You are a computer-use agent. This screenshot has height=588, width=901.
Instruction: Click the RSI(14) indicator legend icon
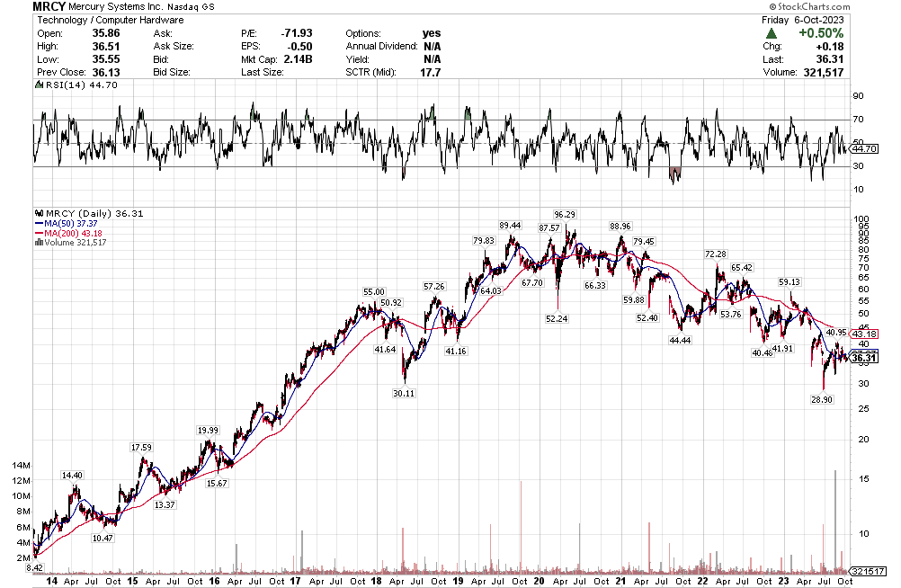click(x=37, y=85)
